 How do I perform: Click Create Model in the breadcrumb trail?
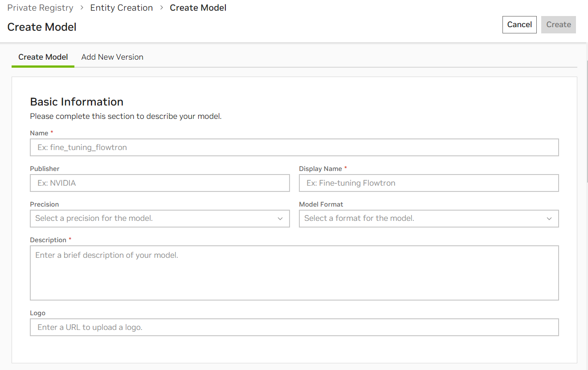(x=198, y=8)
